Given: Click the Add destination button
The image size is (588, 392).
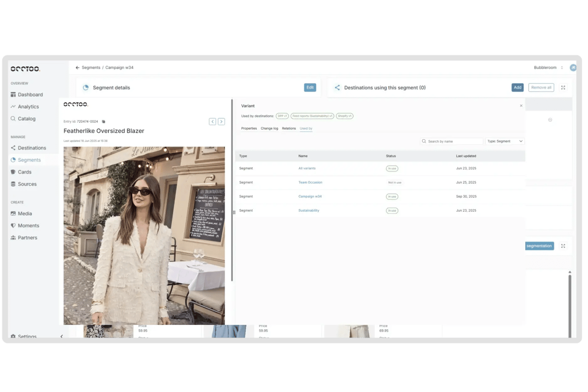Looking at the screenshot, I should pos(517,88).
